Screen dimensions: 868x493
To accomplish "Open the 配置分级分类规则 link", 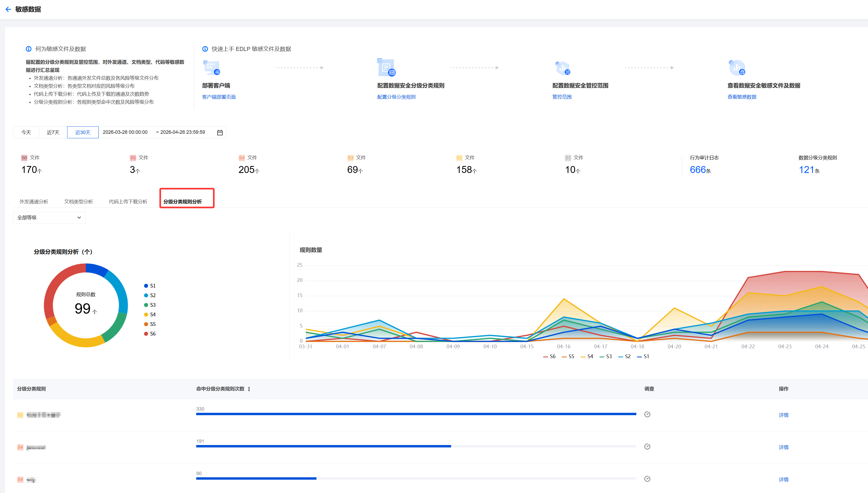I will point(396,97).
